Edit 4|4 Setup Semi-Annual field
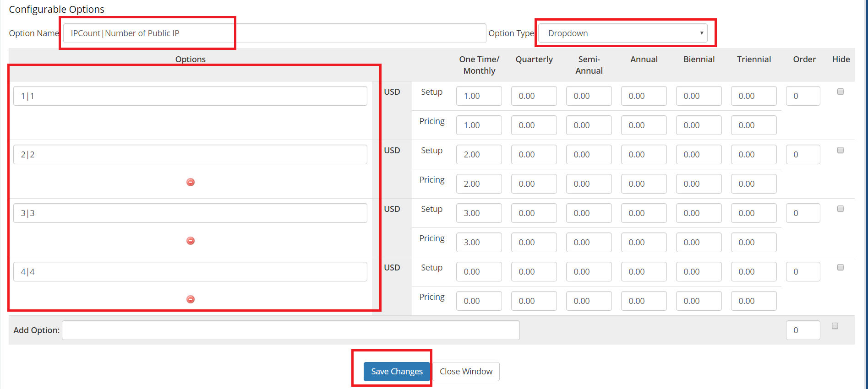The height and width of the screenshot is (389, 868). point(589,272)
